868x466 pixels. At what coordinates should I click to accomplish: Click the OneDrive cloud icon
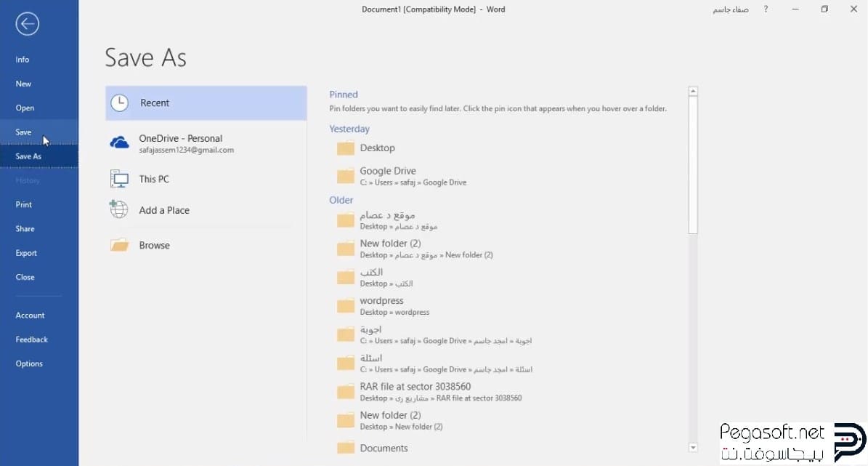[x=120, y=143]
